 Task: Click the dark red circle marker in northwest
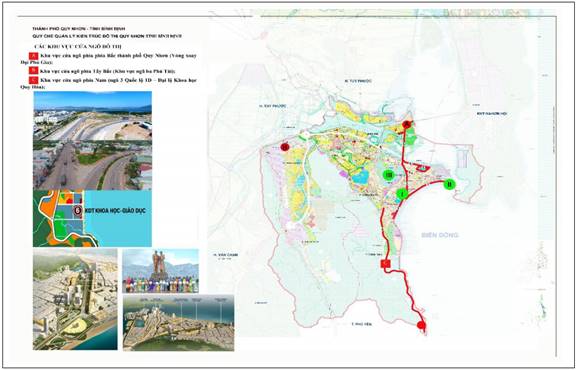pos(285,147)
